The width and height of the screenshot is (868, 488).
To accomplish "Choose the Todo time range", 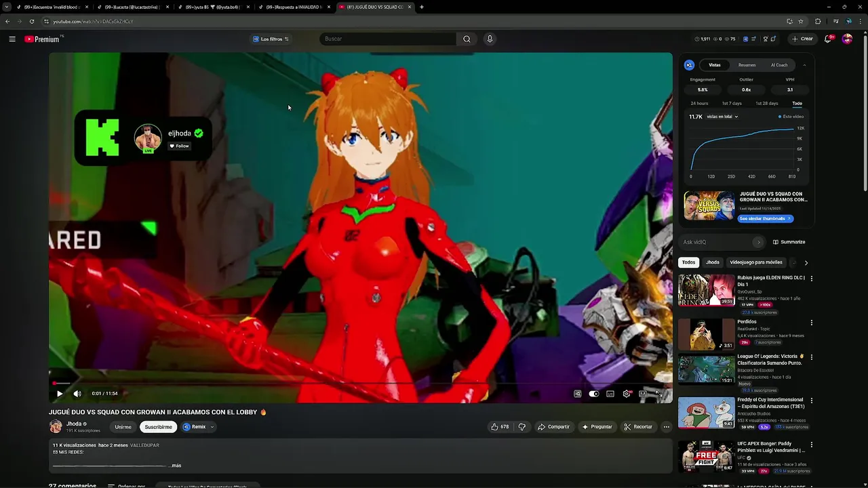I will coord(797,104).
